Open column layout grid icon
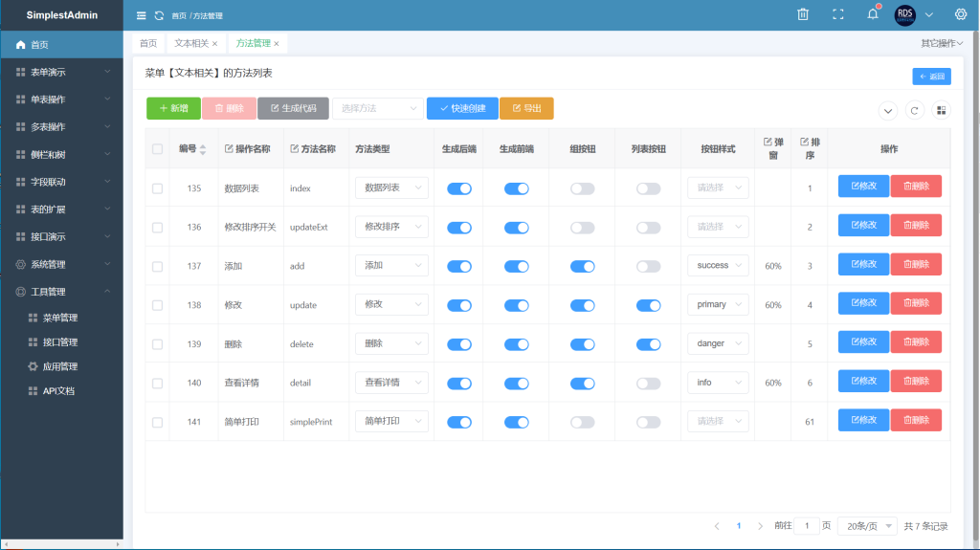This screenshot has height=550, width=980. click(941, 111)
